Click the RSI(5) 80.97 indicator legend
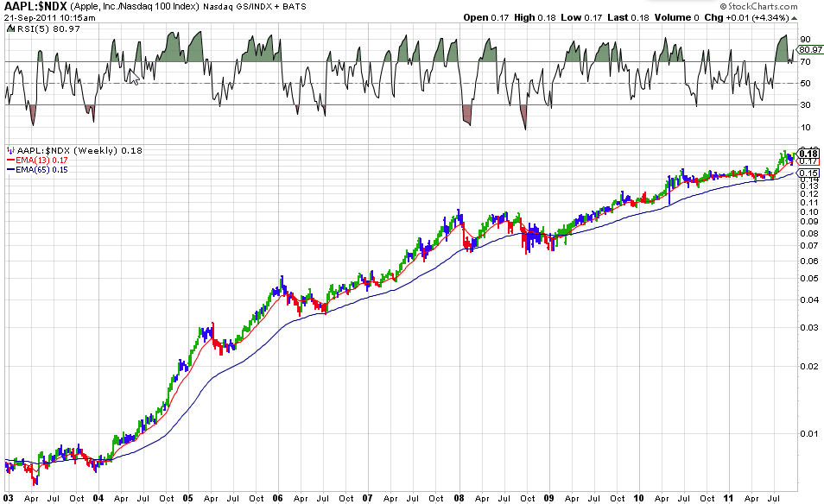This screenshot has height=504, width=824. coord(48,28)
